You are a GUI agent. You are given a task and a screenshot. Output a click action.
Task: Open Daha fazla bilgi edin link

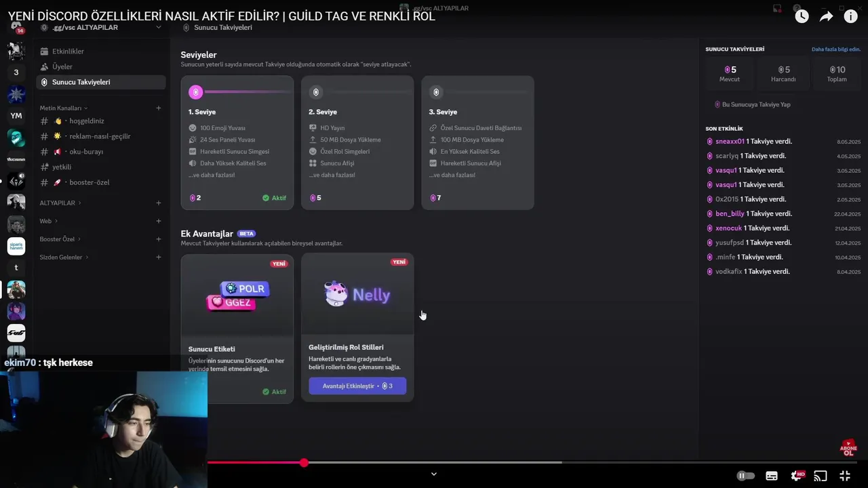tap(836, 49)
